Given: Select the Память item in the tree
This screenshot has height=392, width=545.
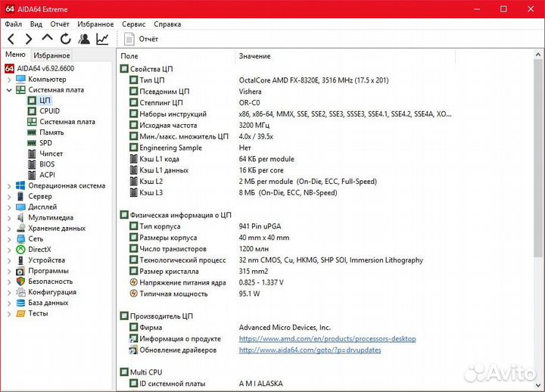Looking at the screenshot, I should 51,132.
